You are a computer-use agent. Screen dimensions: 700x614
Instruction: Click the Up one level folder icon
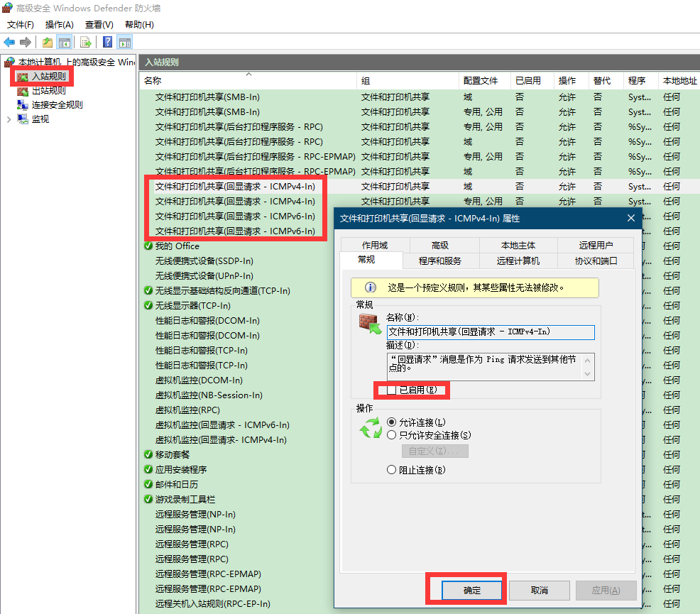(x=48, y=43)
